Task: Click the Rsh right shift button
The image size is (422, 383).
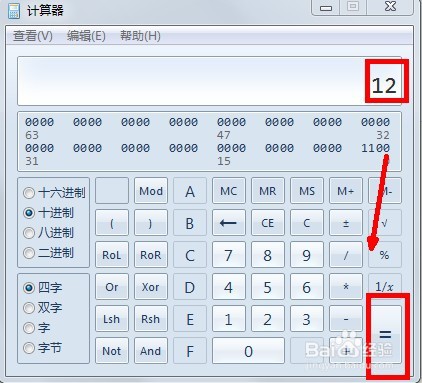Action: tap(151, 319)
